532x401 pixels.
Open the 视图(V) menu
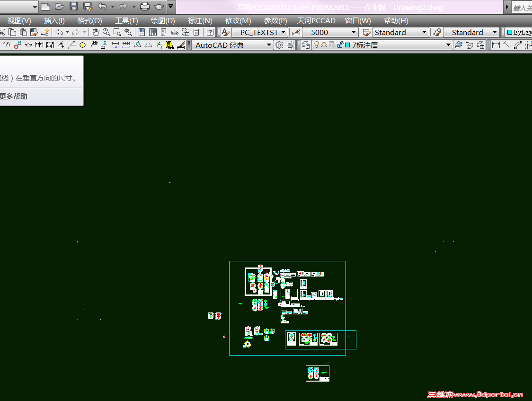(19, 21)
